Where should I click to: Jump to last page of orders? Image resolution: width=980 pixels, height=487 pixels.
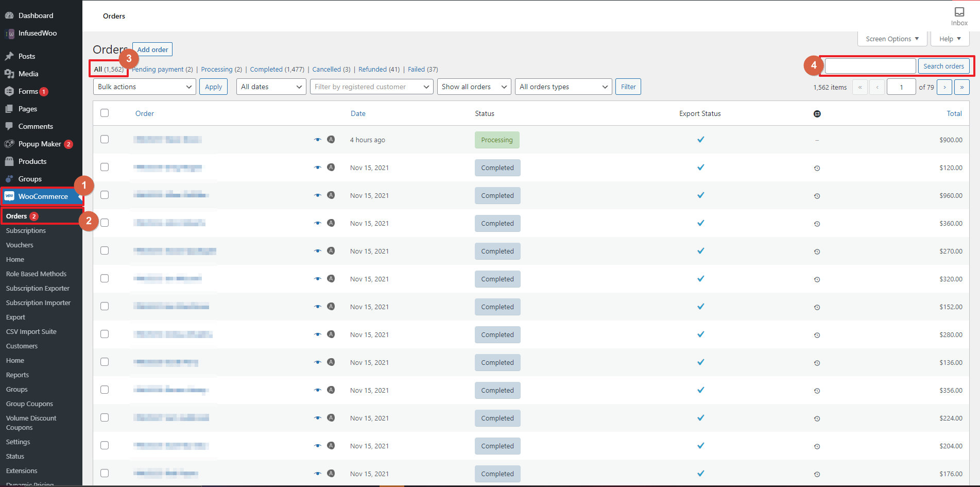click(961, 87)
